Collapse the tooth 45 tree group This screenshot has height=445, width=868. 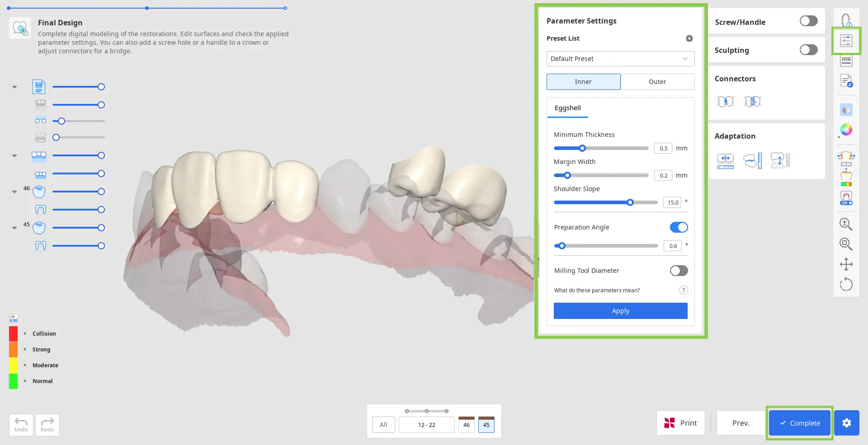[x=14, y=228]
